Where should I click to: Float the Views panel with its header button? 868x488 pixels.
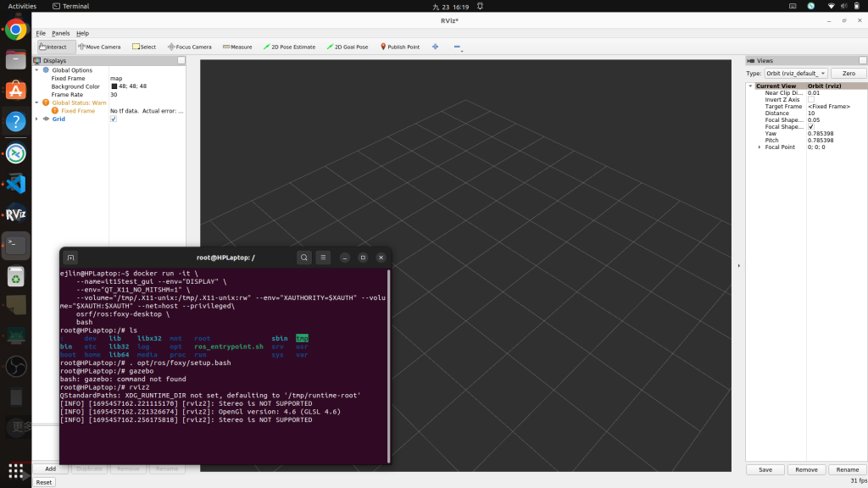(x=862, y=60)
